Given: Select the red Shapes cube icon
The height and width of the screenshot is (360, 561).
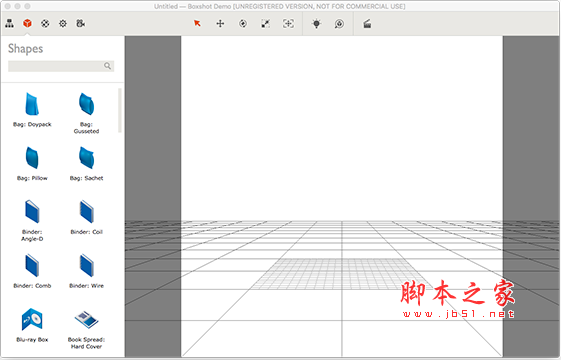Looking at the screenshot, I should pos(27,24).
